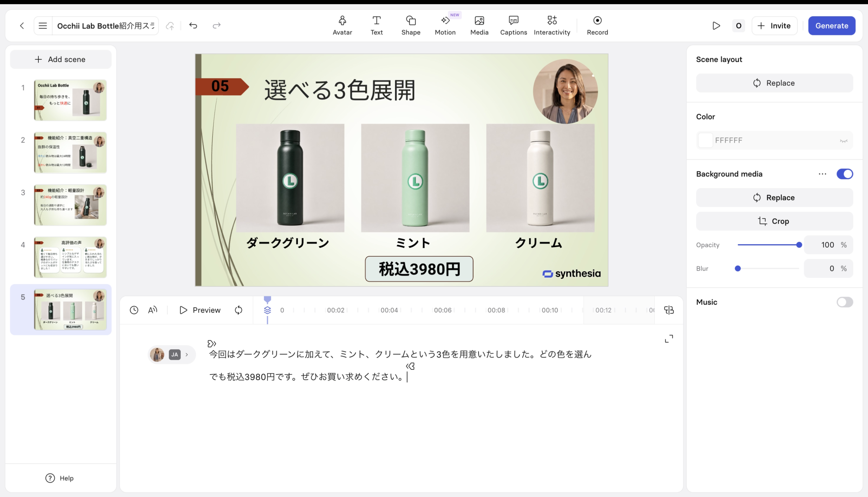
Task: Open the Motion tool
Action: [445, 26]
